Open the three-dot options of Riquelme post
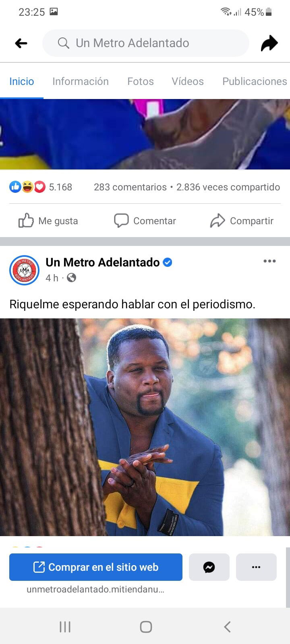Image resolution: width=290 pixels, height=644 pixels. coord(269,261)
